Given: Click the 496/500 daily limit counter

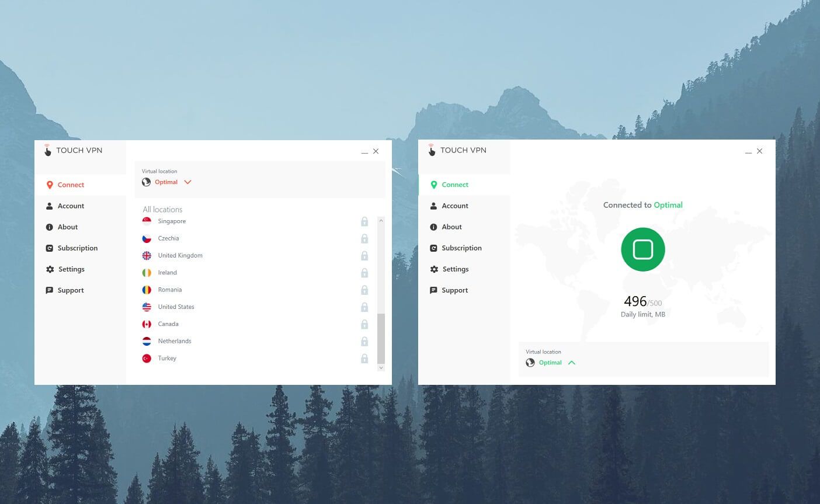Looking at the screenshot, I should 643,301.
